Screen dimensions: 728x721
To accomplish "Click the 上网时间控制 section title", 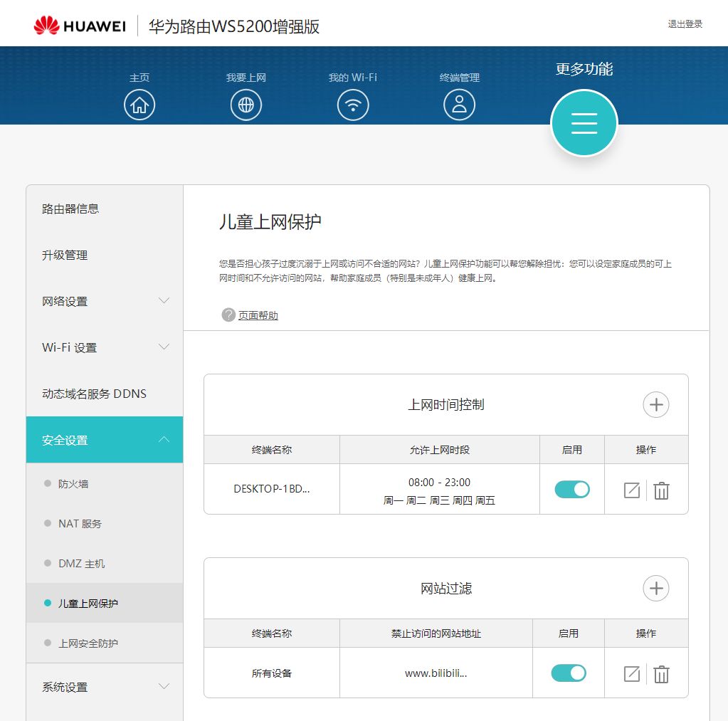I will 445,405.
